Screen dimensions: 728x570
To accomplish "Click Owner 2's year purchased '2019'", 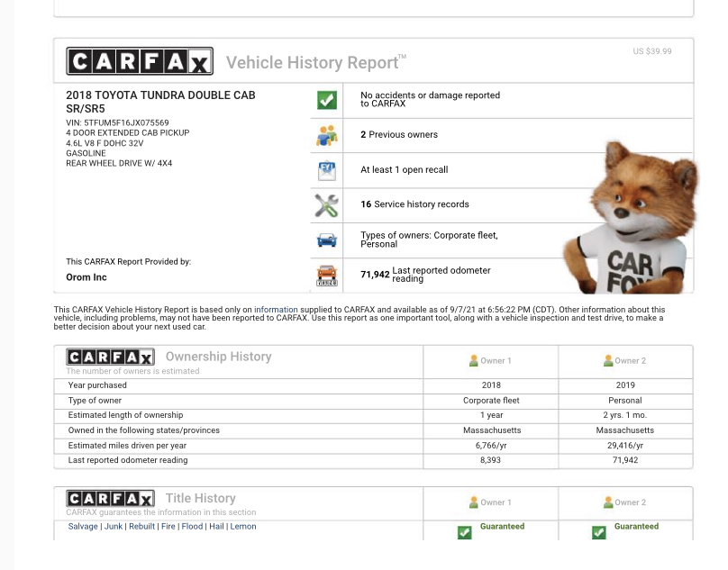I will [625, 385].
